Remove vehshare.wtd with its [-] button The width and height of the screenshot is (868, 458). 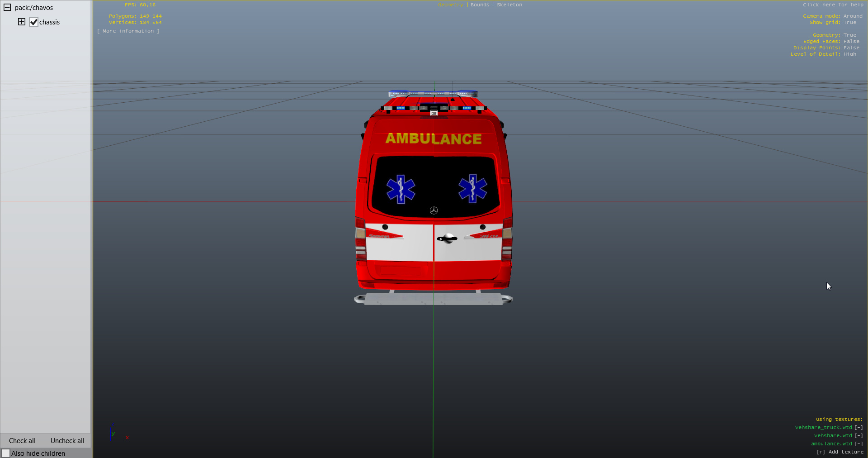tap(859, 435)
